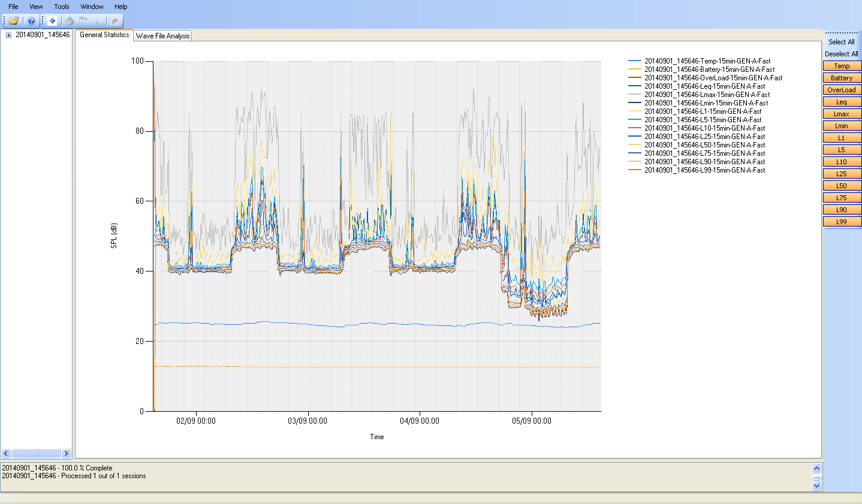The width and height of the screenshot is (862, 504).
Task: Click Deselect All series button
Action: coord(842,54)
